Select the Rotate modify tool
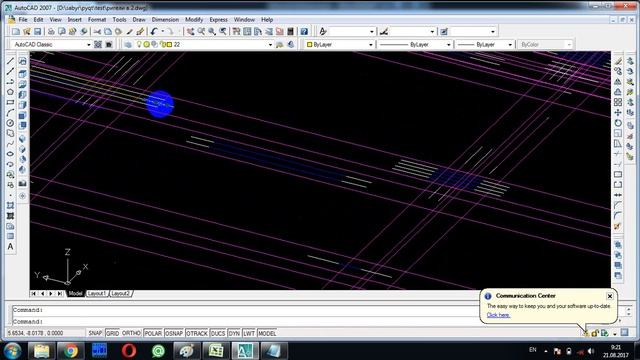Screen dimensions: 640x360 point(618,123)
